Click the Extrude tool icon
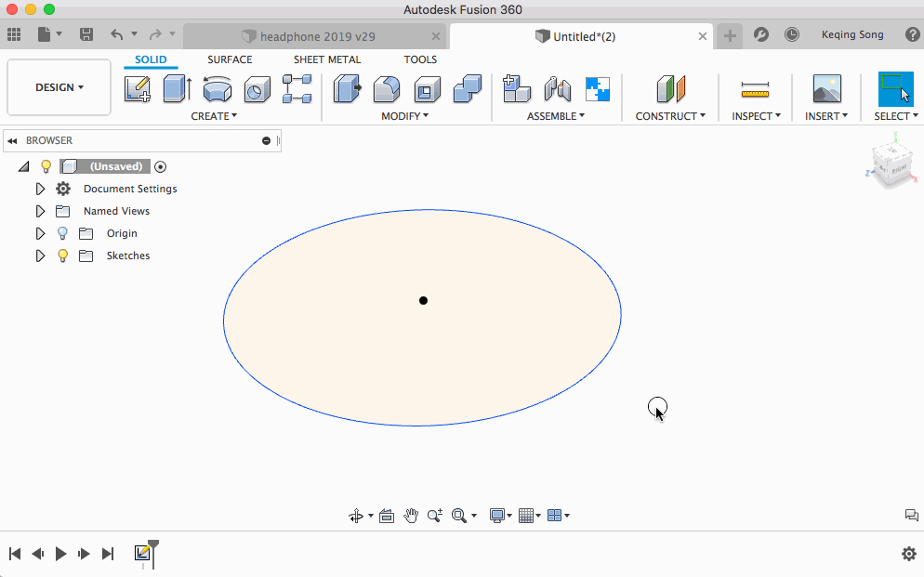Image resolution: width=924 pixels, height=577 pixels. (x=177, y=89)
